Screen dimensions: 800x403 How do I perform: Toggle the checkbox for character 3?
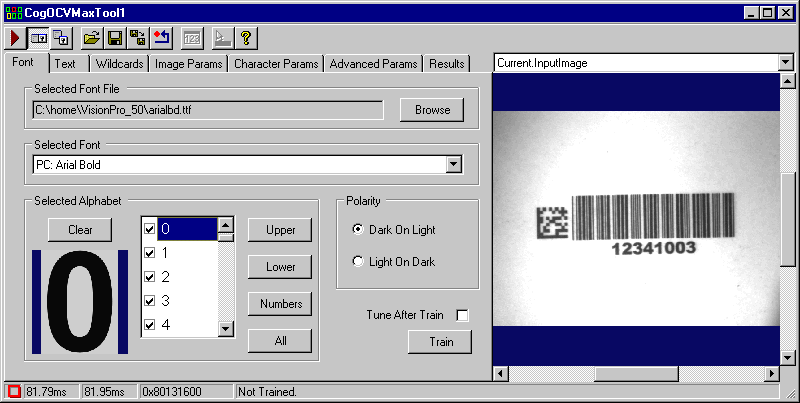click(149, 301)
